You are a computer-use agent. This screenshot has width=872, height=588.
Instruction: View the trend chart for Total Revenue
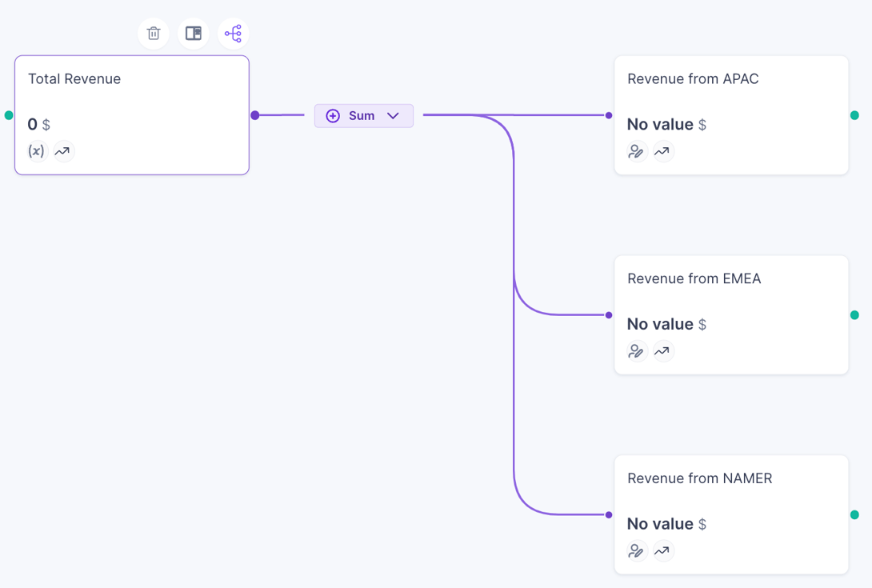(63, 151)
